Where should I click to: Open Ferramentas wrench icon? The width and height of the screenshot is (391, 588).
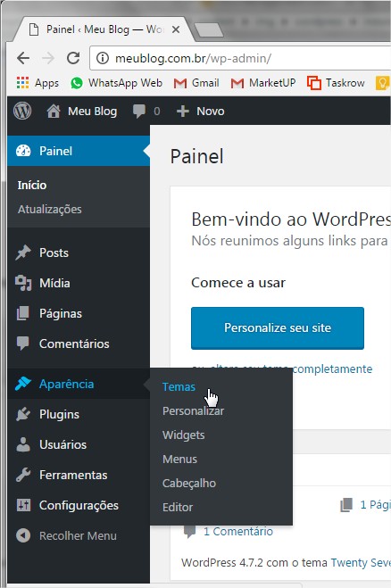[x=23, y=475]
